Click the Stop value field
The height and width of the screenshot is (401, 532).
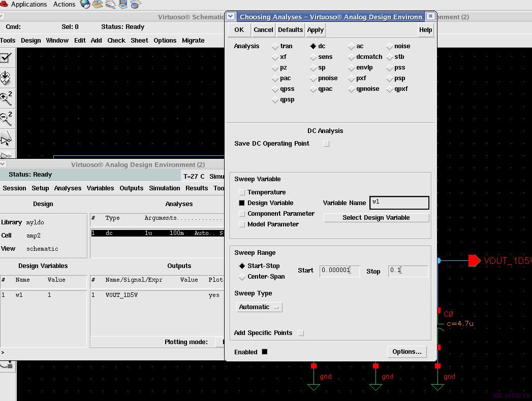pos(408,271)
